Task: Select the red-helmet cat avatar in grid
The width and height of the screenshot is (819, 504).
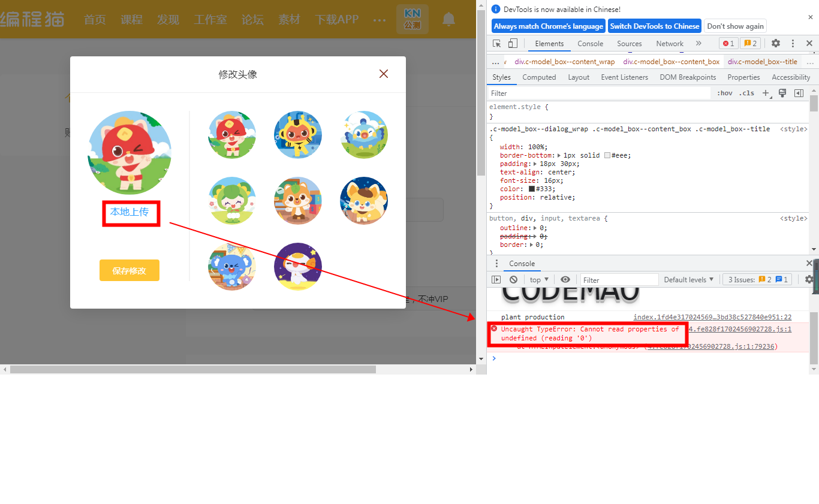Action: (x=232, y=135)
